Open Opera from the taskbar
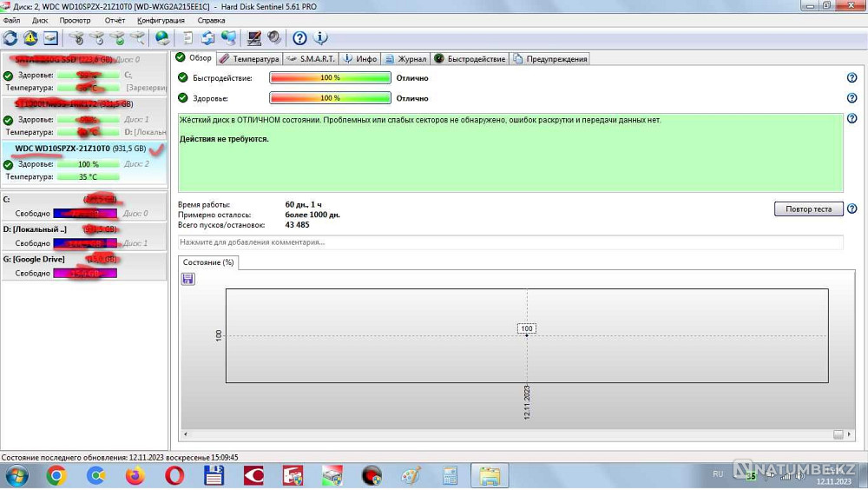This screenshot has height=490, width=868. pyautogui.click(x=174, y=475)
